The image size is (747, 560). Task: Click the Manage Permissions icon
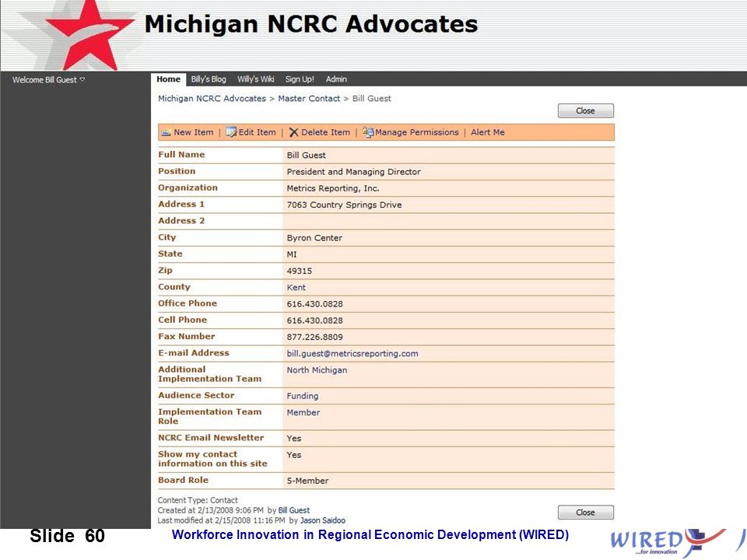(x=368, y=132)
